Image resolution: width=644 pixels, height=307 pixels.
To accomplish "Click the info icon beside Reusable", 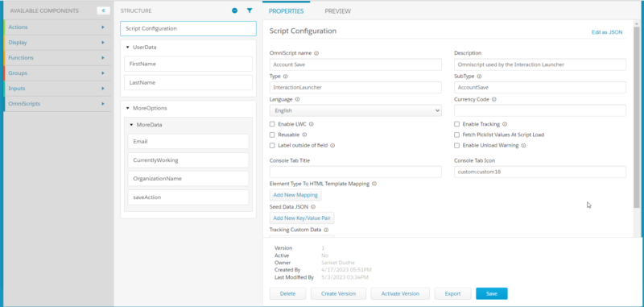I will point(304,135).
